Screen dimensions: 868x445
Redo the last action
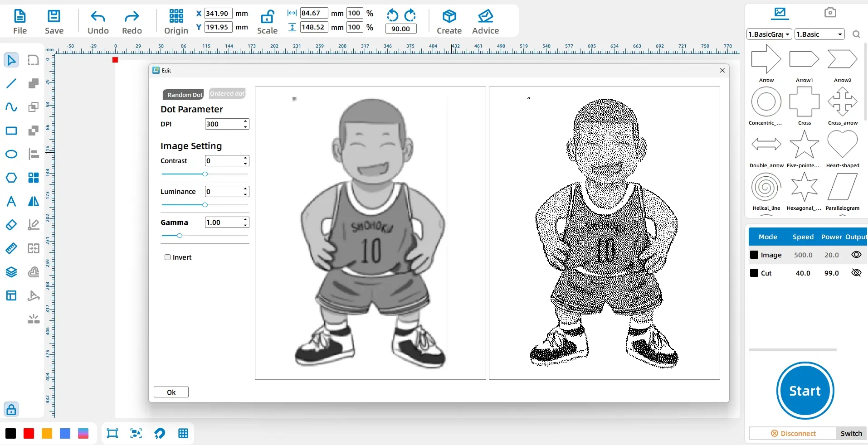[x=132, y=22]
